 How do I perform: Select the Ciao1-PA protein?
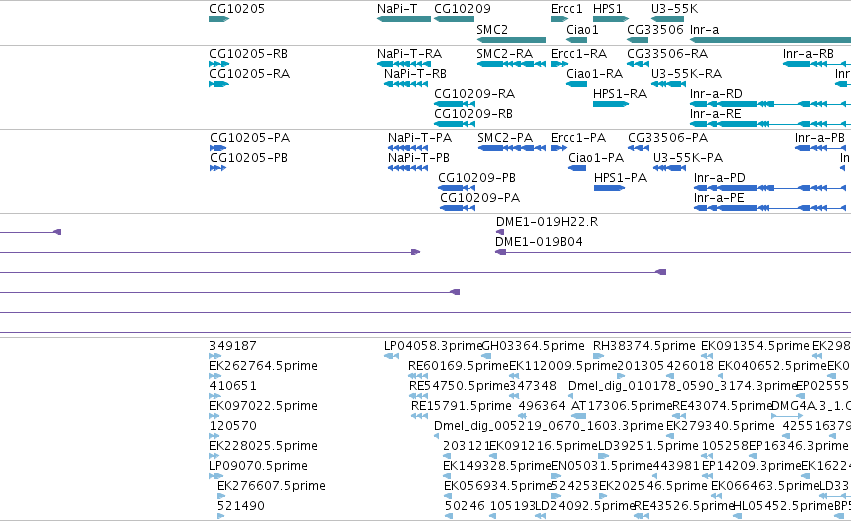click(577, 168)
